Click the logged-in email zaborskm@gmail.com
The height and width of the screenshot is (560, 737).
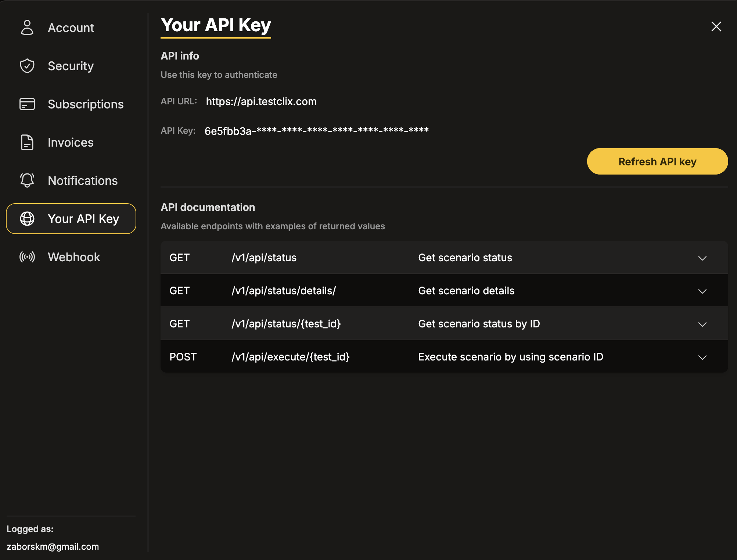[x=53, y=546]
